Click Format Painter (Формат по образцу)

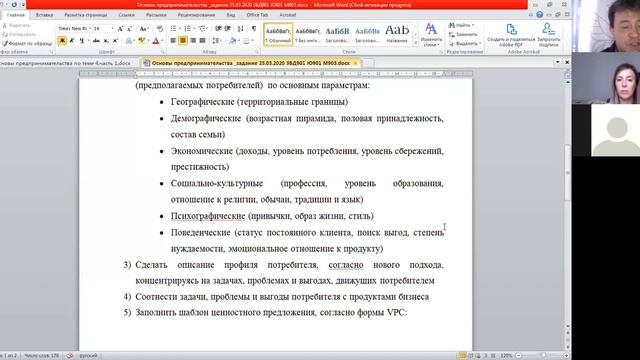[x=27, y=43]
